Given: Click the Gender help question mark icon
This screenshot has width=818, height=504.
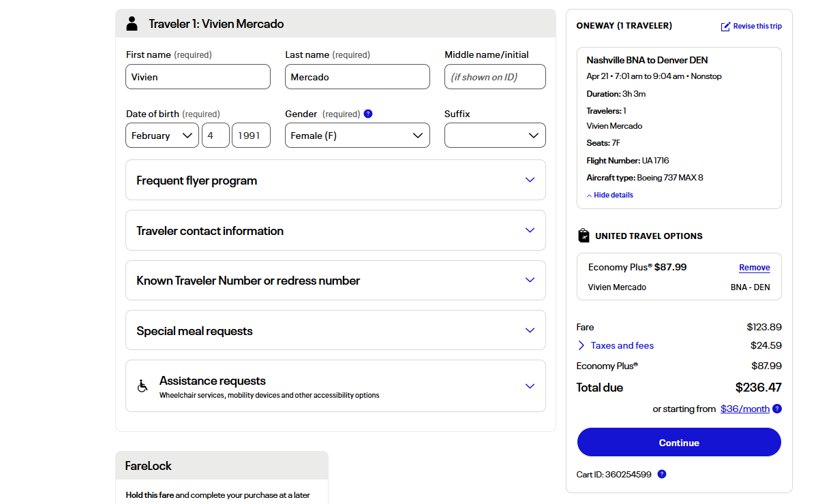Looking at the screenshot, I should click(368, 114).
